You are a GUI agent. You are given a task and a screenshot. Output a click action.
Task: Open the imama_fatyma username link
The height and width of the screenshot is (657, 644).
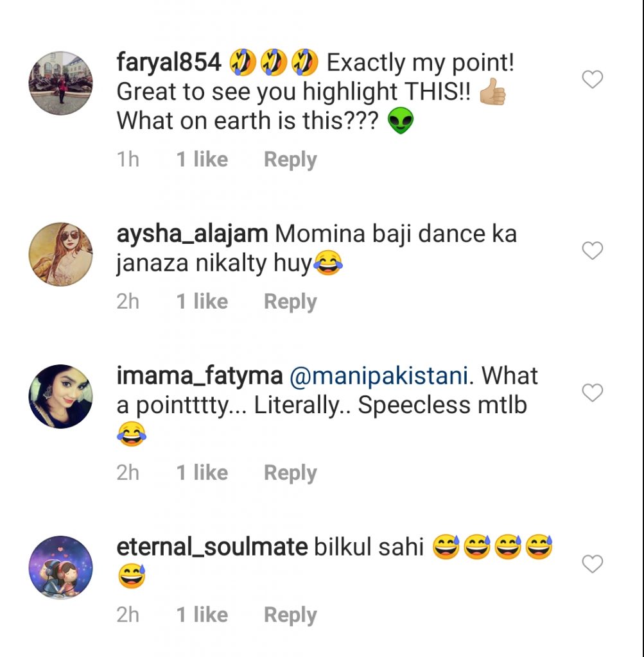pyautogui.click(x=200, y=376)
